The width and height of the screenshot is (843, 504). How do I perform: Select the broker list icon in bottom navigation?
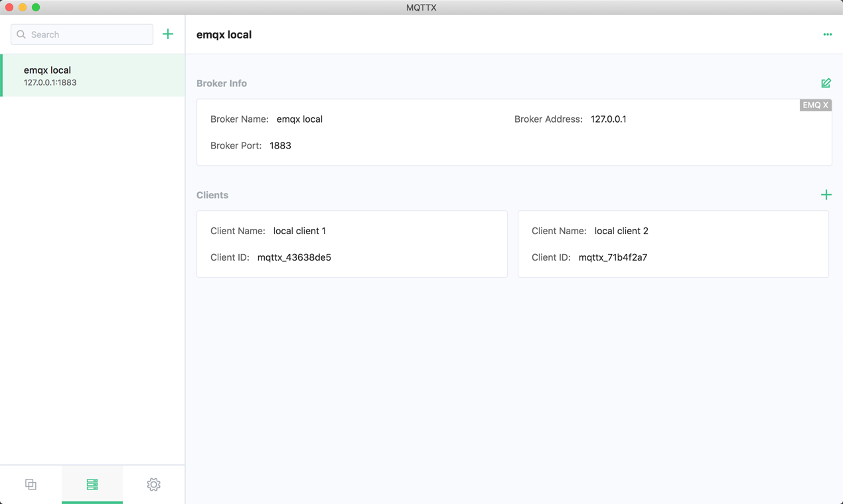click(x=92, y=484)
